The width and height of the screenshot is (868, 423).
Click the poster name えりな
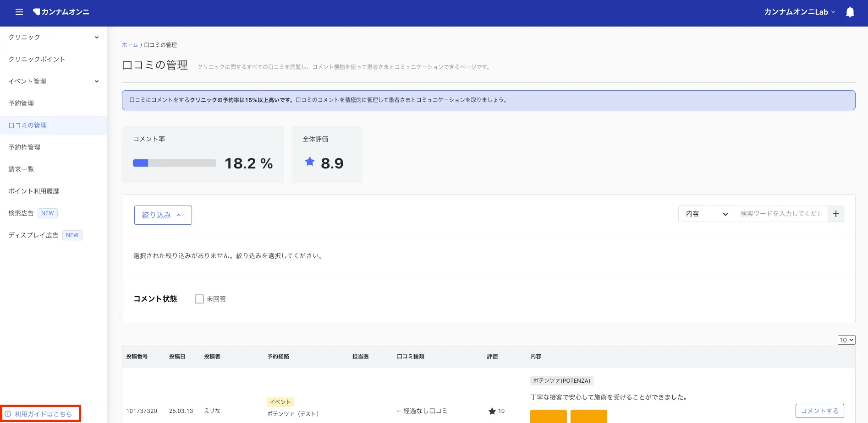tap(212, 411)
